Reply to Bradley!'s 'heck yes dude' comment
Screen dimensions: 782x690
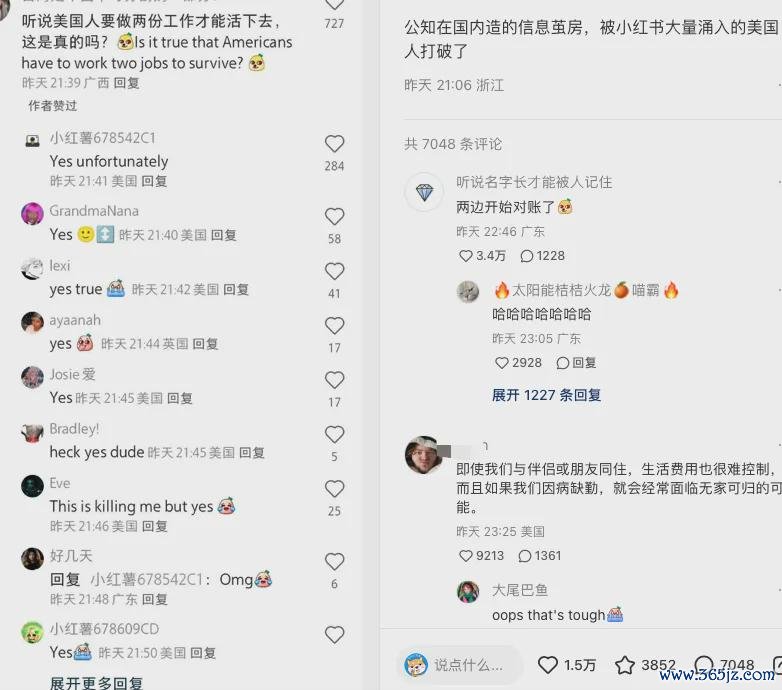(252, 453)
